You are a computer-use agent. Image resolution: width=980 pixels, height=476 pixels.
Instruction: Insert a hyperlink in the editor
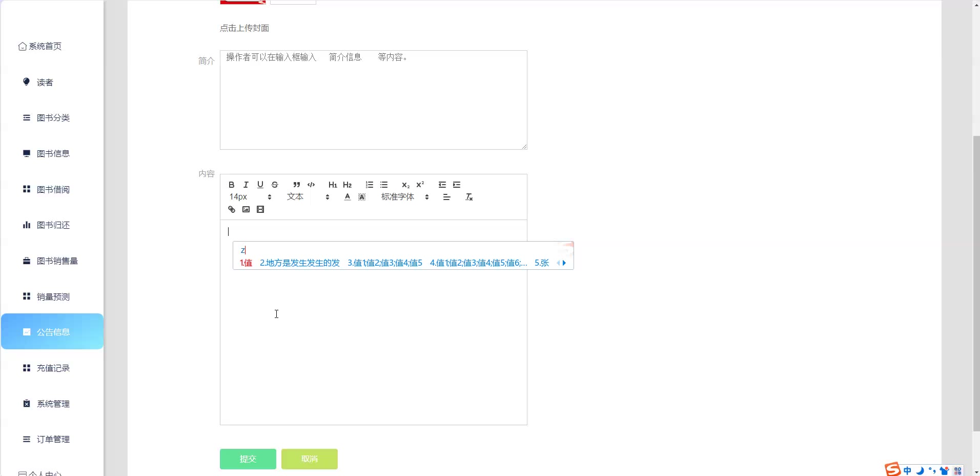(232, 209)
